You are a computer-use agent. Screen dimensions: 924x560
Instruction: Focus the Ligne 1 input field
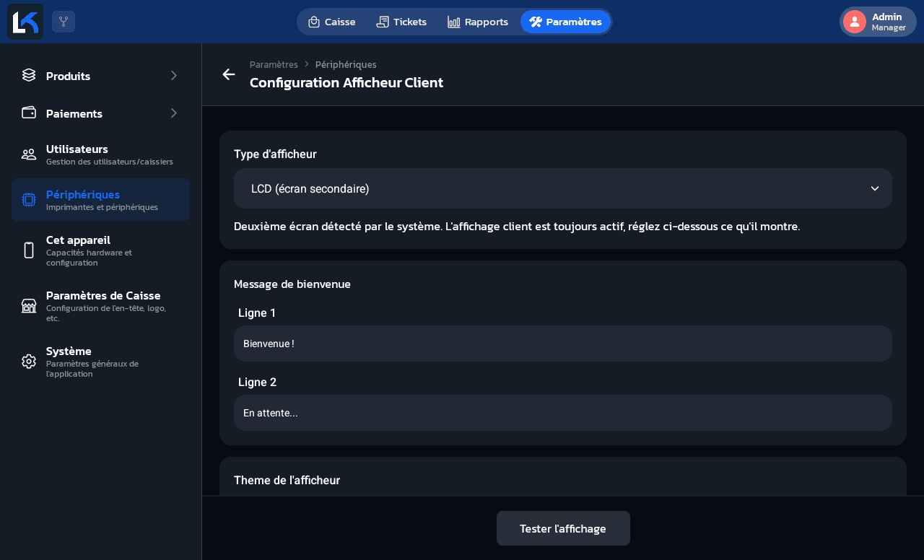pos(563,344)
